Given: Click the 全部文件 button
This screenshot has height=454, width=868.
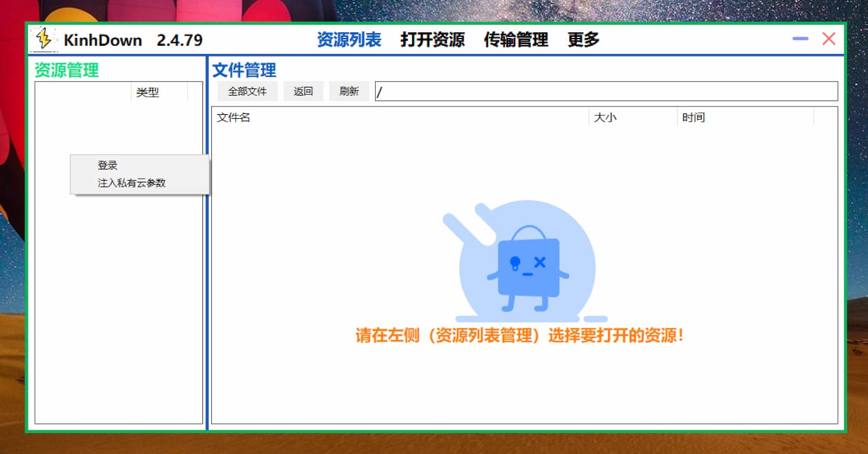Looking at the screenshot, I should [248, 92].
